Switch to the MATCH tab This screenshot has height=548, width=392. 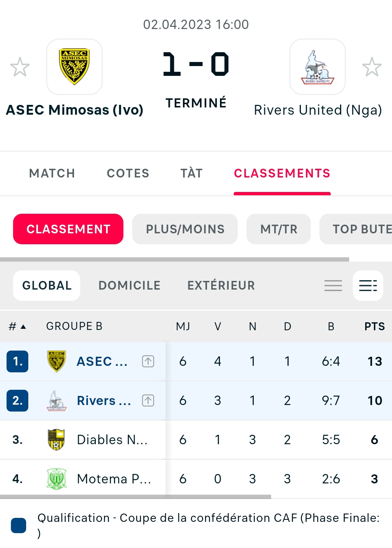tap(52, 173)
